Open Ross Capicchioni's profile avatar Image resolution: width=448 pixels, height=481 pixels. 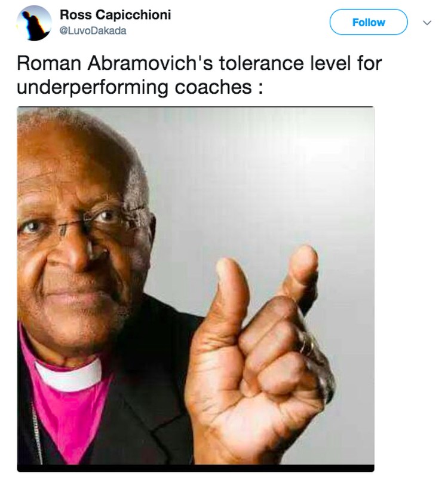33,23
